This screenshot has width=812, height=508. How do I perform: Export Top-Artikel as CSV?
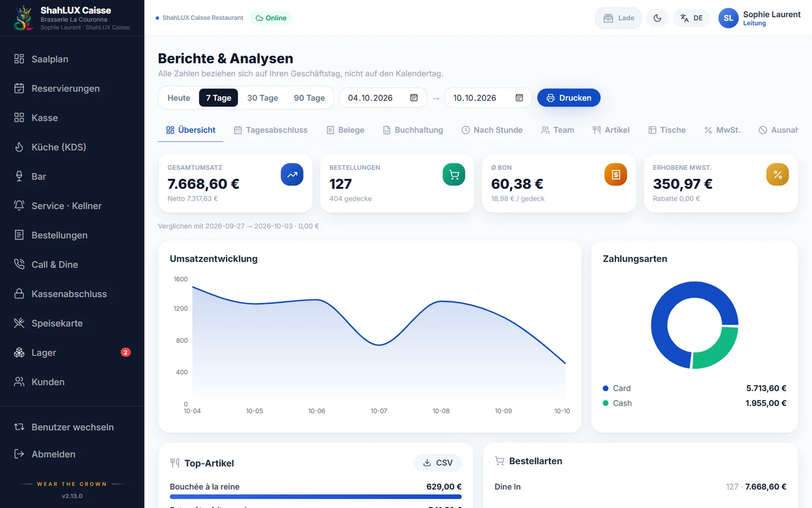coord(438,463)
